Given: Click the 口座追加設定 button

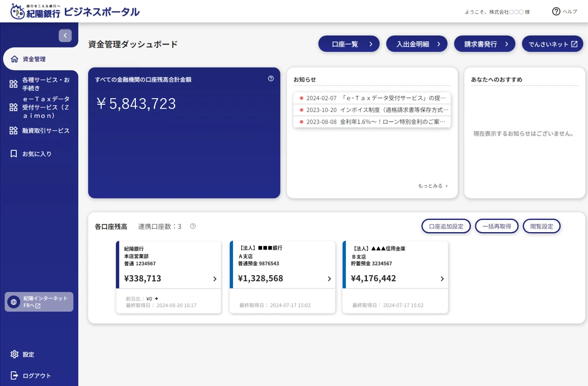Looking at the screenshot, I should point(446,226).
